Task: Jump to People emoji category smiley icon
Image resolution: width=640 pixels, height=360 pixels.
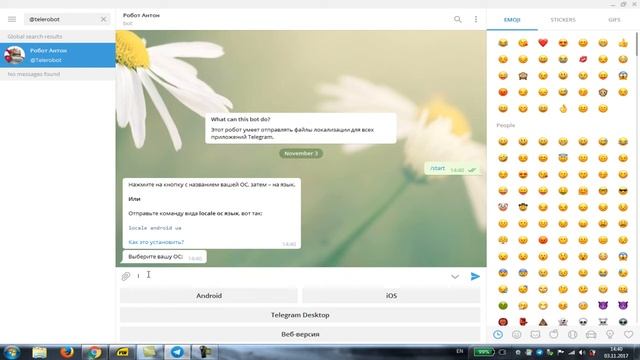Action: (x=516, y=335)
